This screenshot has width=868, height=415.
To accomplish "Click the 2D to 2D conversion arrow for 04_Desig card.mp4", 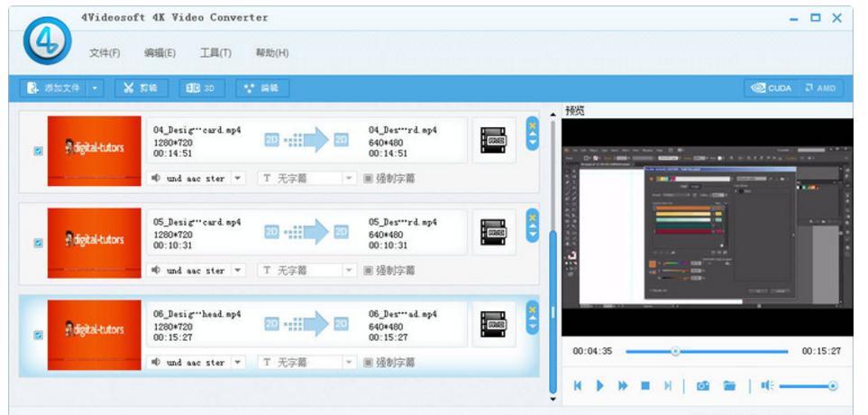I will pyautogui.click(x=306, y=140).
